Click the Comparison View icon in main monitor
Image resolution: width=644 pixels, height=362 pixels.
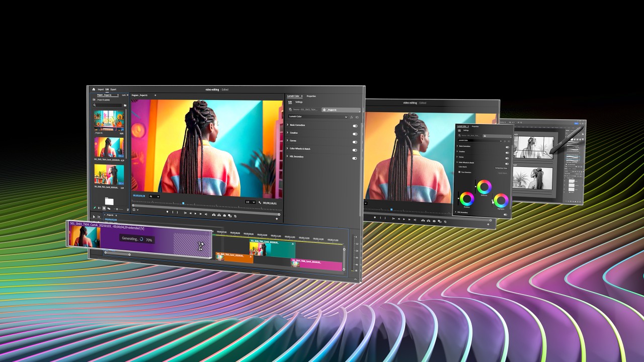pos(230,216)
